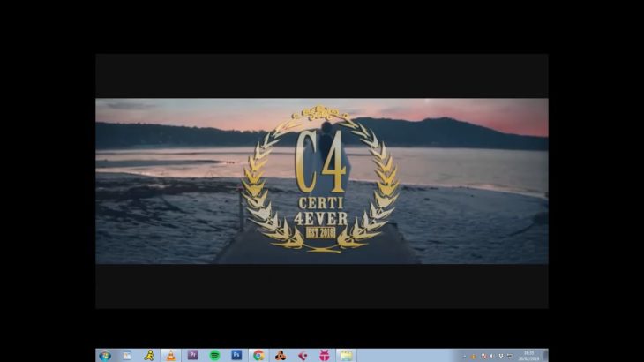Open the sticky notes taskbar icon
Viewport: 644px width, 362px height.
click(347, 355)
